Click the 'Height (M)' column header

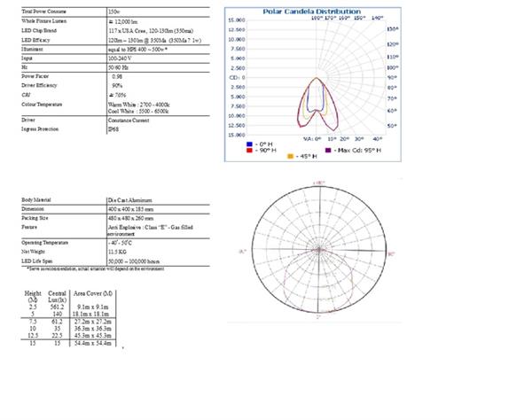coord(33,297)
